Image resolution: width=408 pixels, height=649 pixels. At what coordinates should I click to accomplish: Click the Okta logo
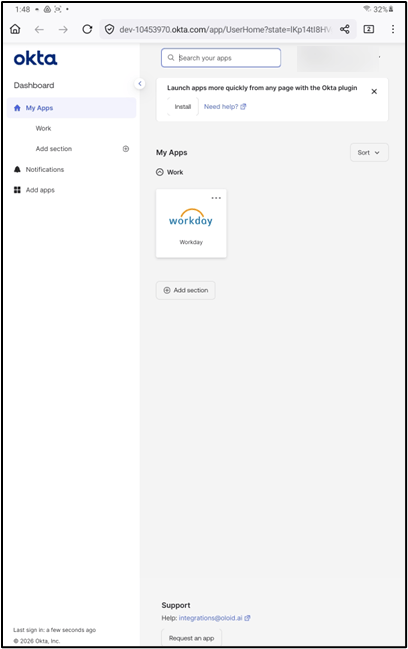click(x=36, y=58)
